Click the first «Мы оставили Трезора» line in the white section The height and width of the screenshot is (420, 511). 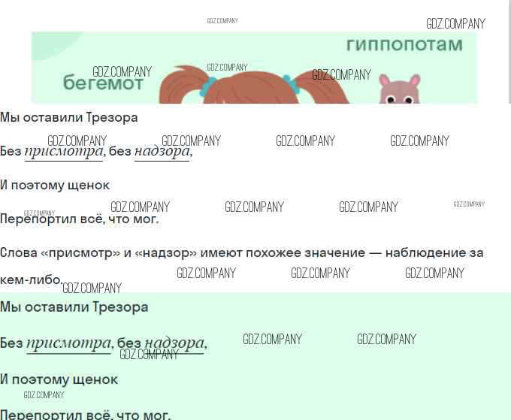pos(69,117)
